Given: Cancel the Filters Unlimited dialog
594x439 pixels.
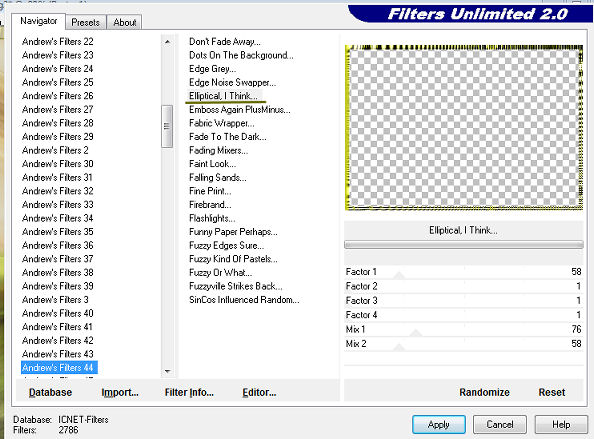Looking at the screenshot, I should pos(500,425).
